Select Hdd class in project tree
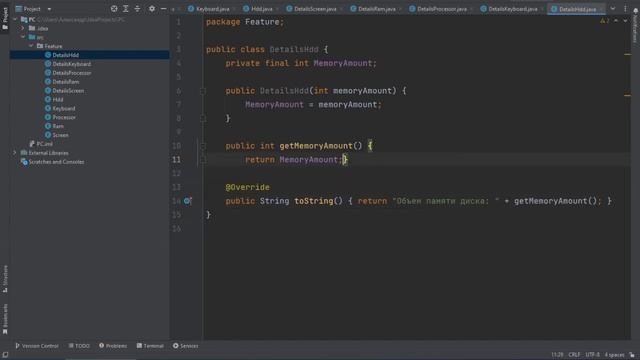The height and width of the screenshot is (360, 640). (58, 100)
